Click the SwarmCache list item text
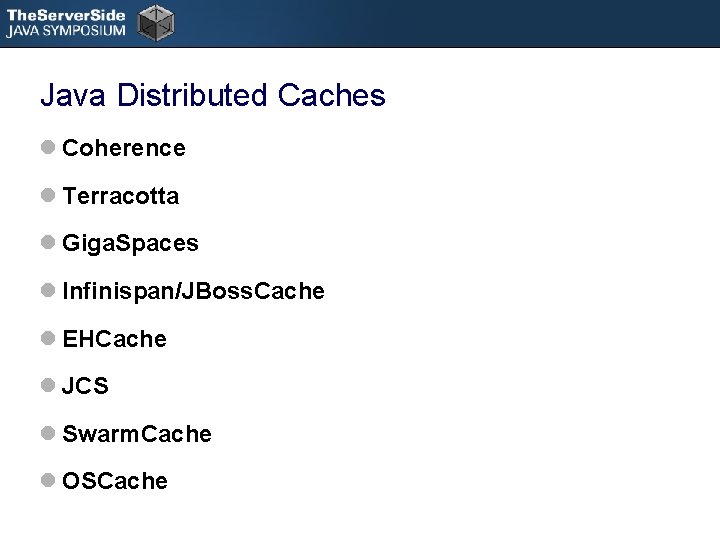The image size is (720, 540). point(137,434)
